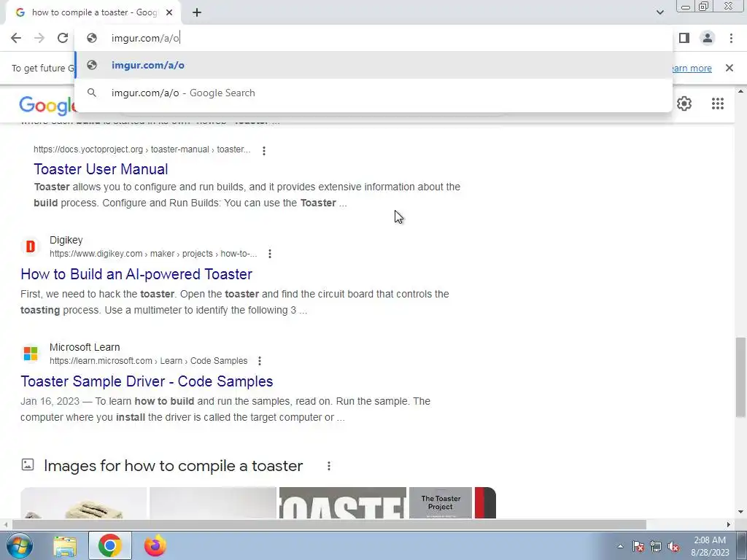The height and width of the screenshot is (560, 747).
Task: Dismiss the infobar with its X
Action: coord(729,68)
